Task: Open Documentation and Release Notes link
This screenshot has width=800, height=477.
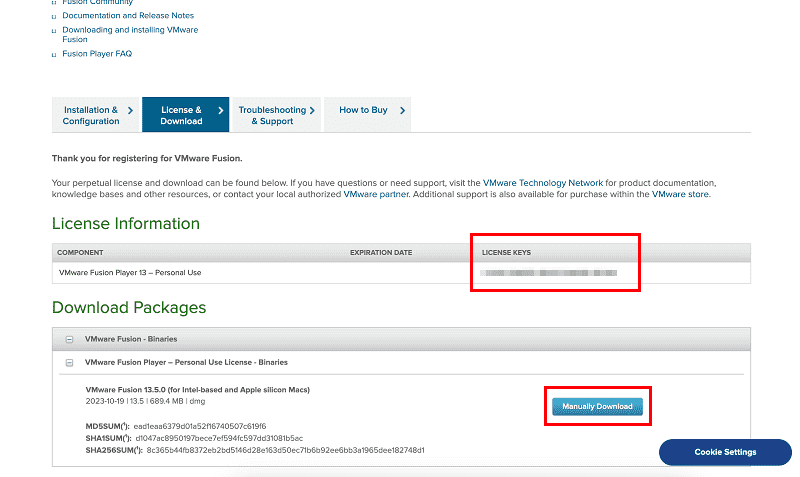Action: [128, 15]
